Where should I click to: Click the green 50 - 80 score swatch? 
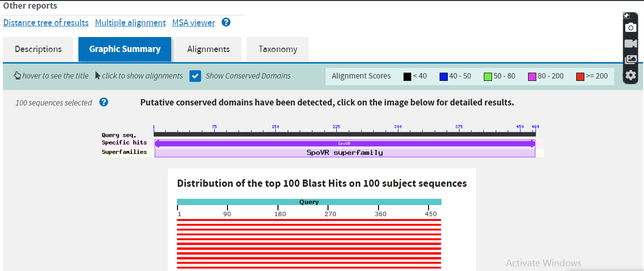point(488,77)
